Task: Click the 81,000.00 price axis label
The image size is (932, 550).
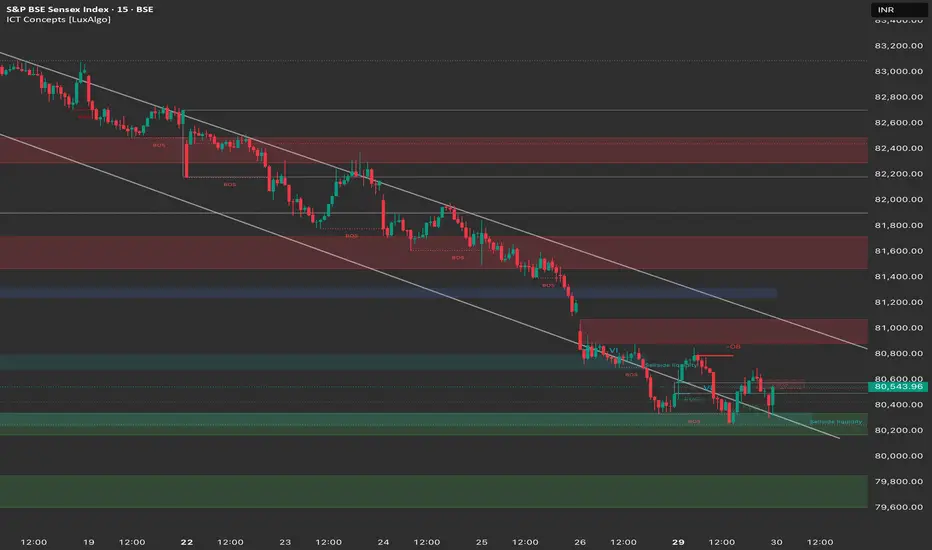Action: pos(897,328)
